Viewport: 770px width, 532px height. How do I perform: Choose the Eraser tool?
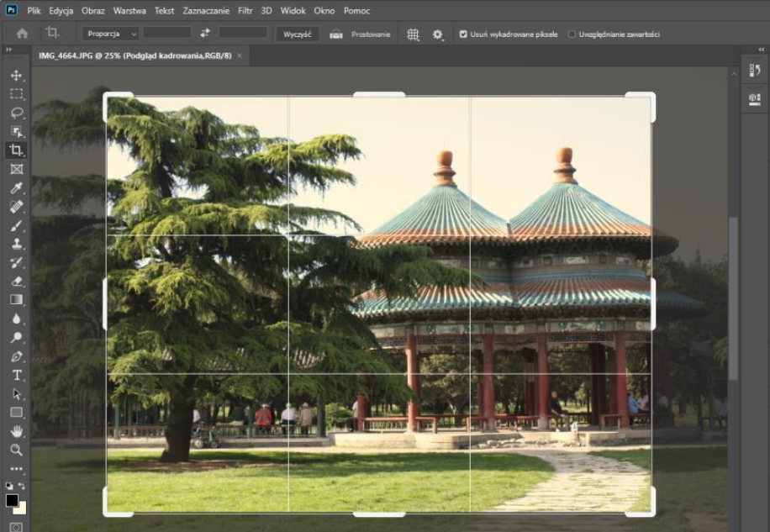(x=16, y=282)
